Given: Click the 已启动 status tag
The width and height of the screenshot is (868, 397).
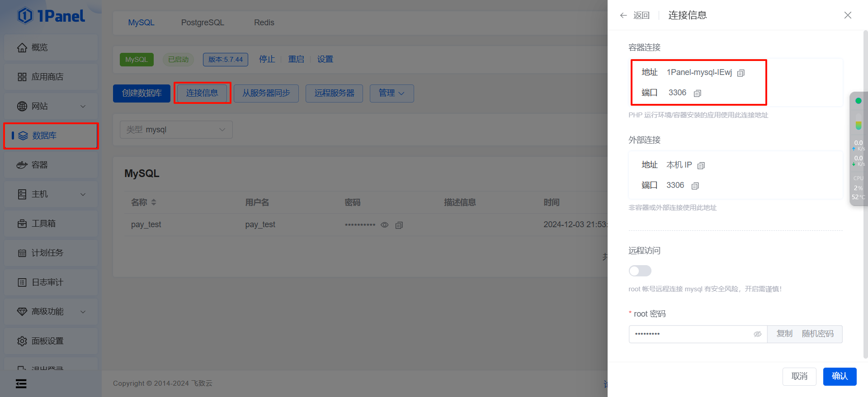Looking at the screenshot, I should [x=178, y=60].
